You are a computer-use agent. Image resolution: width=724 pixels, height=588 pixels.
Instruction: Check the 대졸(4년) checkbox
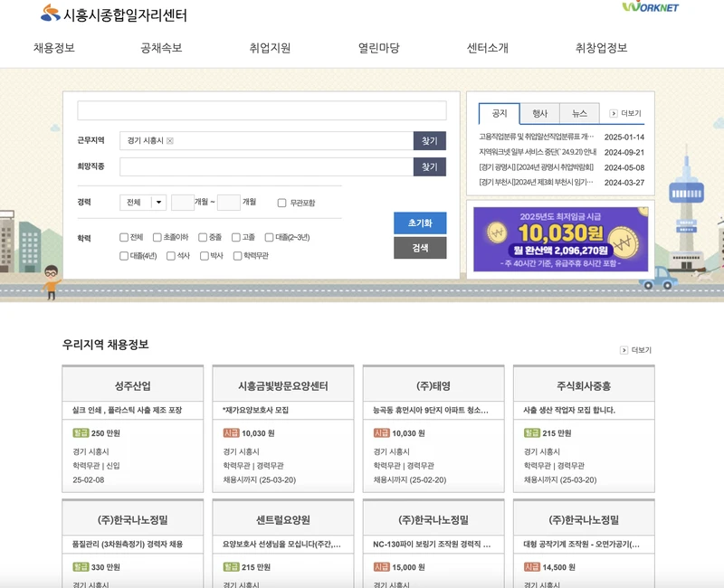[122, 255]
